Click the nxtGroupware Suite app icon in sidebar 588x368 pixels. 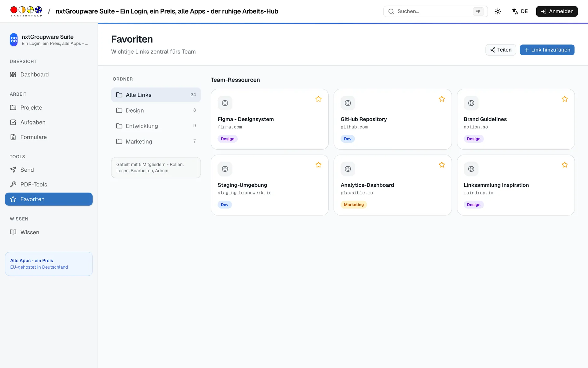click(x=14, y=40)
